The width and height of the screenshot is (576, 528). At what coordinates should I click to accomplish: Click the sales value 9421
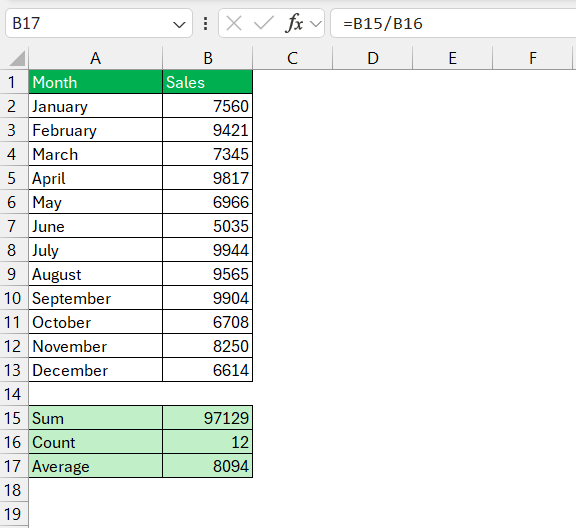pos(208,130)
